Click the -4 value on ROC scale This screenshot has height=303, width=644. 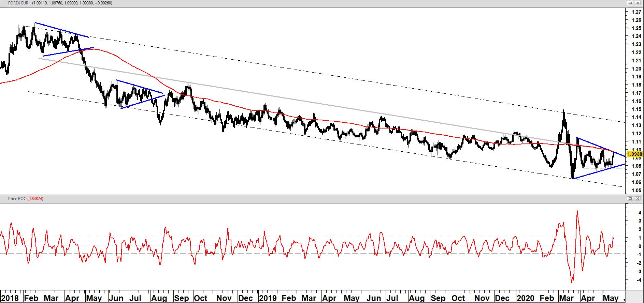pos(636,280)
